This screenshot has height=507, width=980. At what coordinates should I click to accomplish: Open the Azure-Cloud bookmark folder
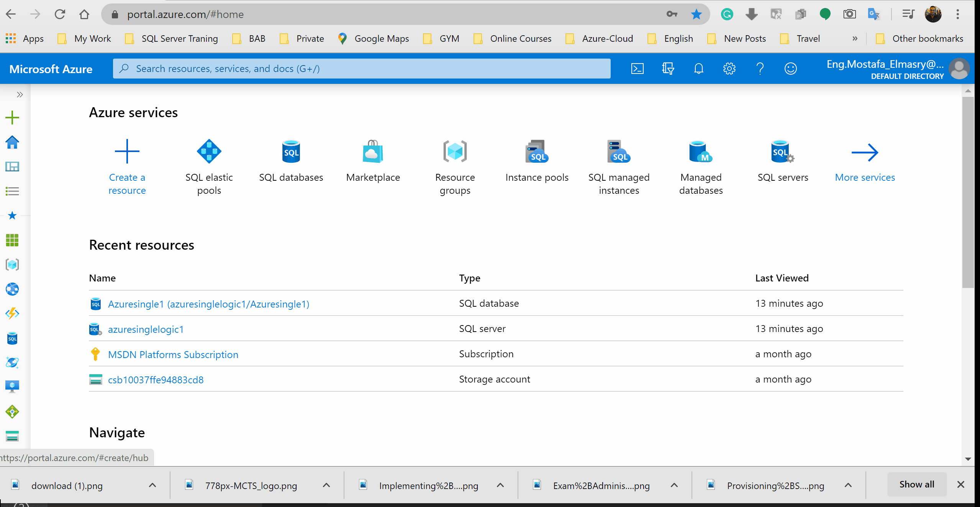point(600,39)
